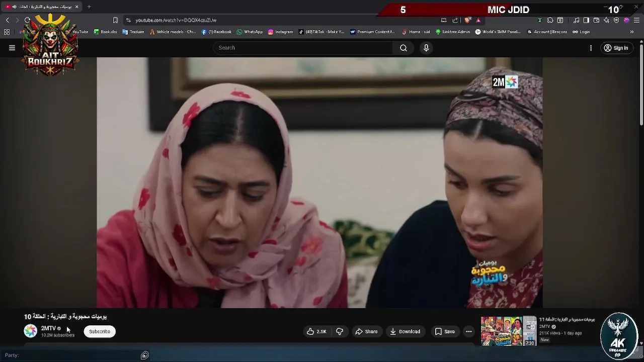Bookmark this page with bookmark icon
The height and width of the screenshot is (362, 644).
click(115, 20)
